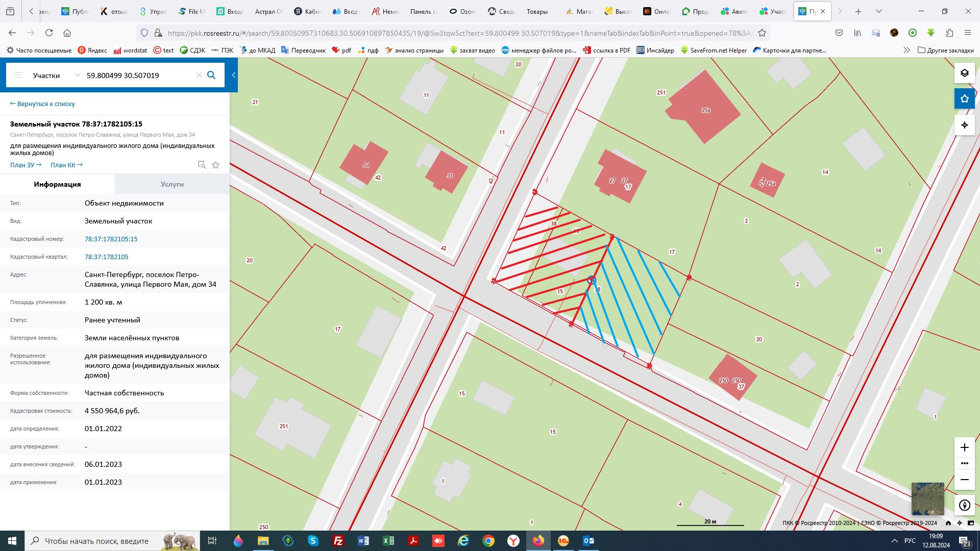Run search with the magnifier icon
This screenshot has width=980, height=551.
pos(211,75)
